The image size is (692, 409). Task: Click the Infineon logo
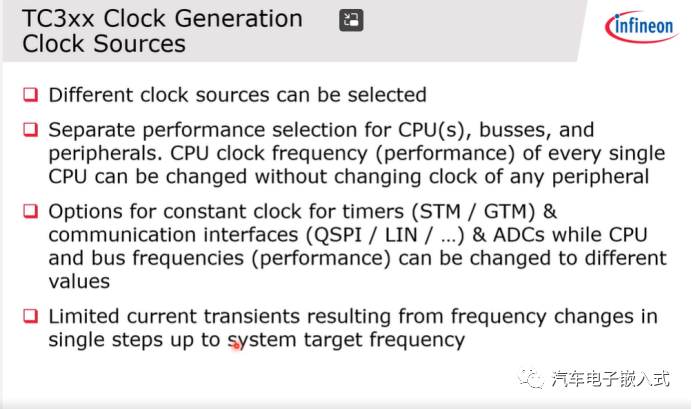click(x=639, y=27)
